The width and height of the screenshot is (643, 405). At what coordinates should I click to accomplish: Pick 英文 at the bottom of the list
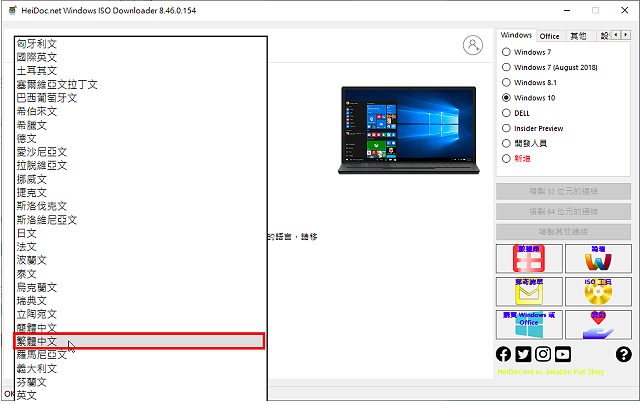(x=141, y=395)
